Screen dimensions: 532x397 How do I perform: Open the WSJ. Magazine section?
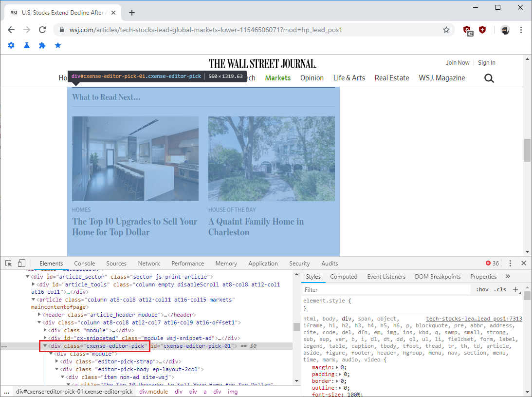click(442, 78)
